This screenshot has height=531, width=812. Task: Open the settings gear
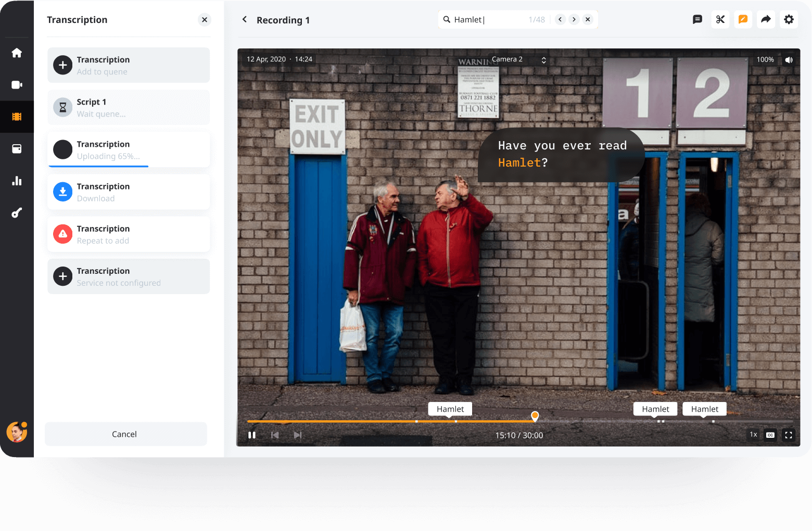coord(789,20)
